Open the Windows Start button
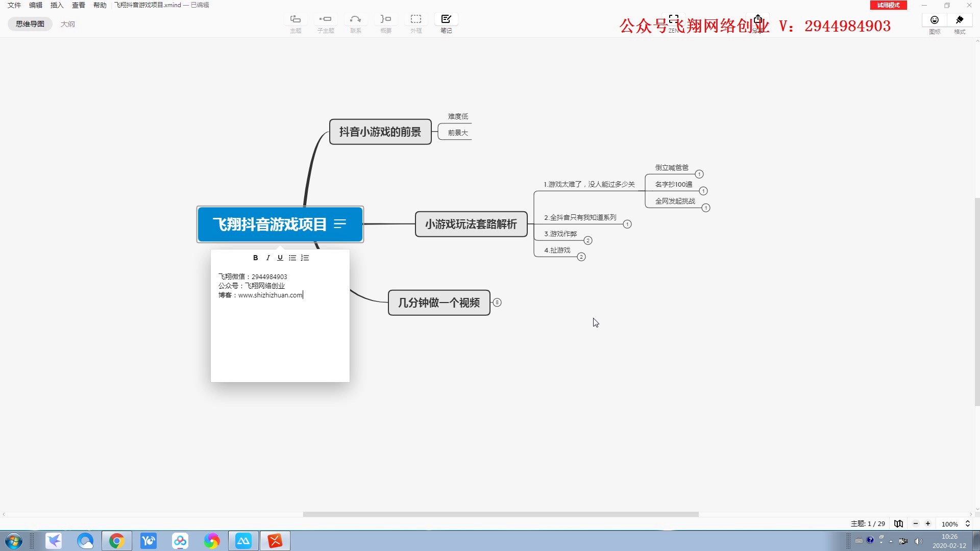Viewport: 980px width, 551px height. point(14,541)
